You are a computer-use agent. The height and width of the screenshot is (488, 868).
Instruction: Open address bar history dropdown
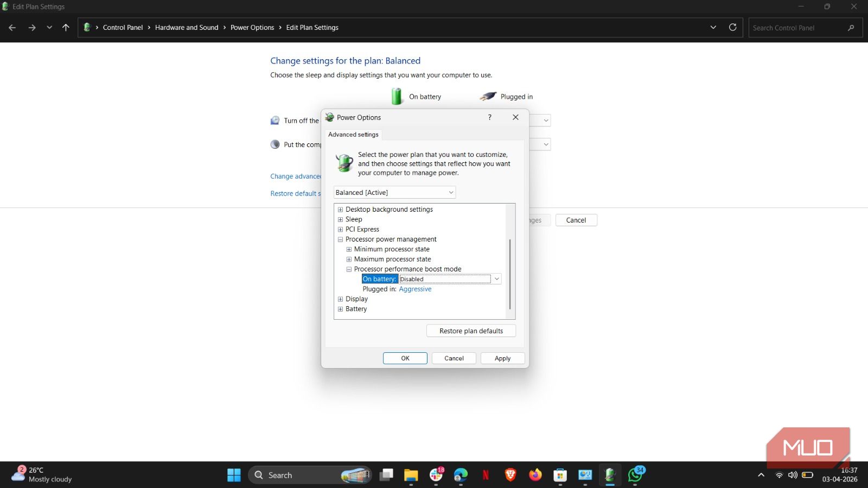click(713, 28)
